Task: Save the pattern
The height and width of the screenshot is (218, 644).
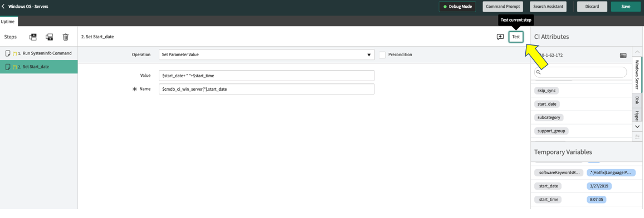Action: pyautogui.click(x=626, y=7)
